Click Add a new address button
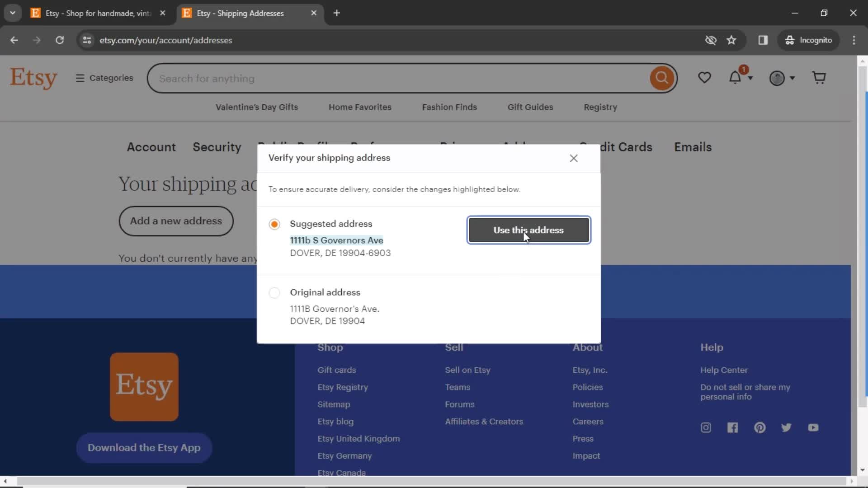The image size is (868, 488). (175, 221)
